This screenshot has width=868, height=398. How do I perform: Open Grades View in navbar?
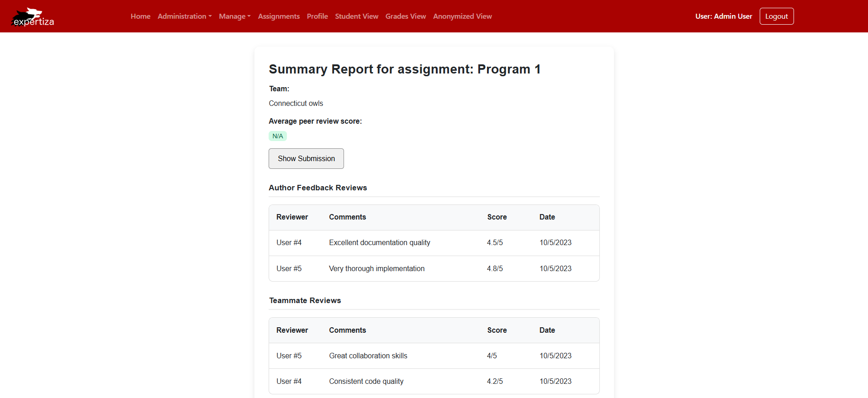[405, 16]
